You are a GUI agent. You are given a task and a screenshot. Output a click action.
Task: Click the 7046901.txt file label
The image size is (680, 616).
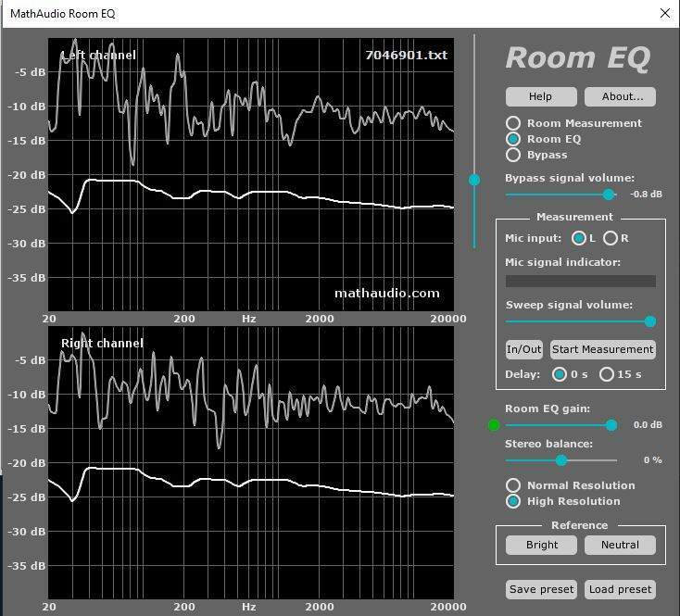tap(406, 55)
